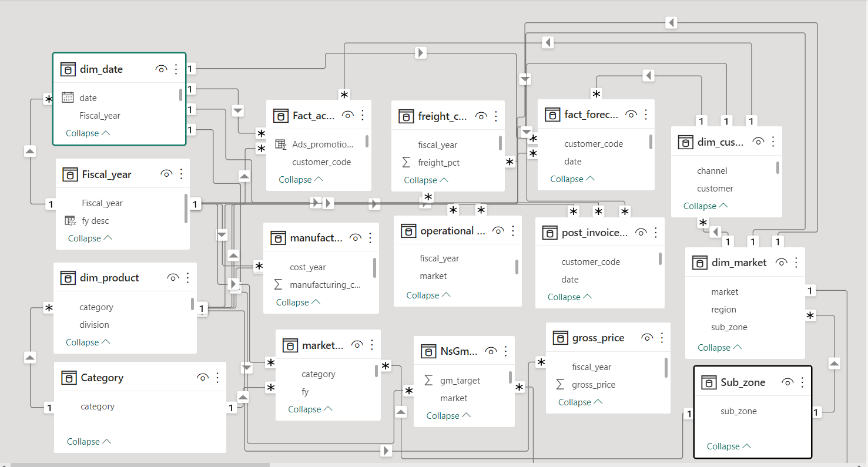Click the calendar icon beside the date field

click(x=68, y=98)
